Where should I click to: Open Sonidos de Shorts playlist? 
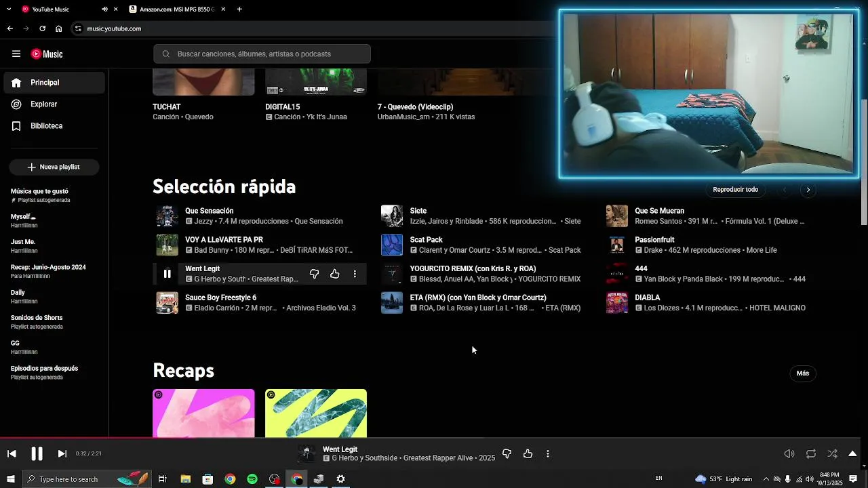(54, 322)
